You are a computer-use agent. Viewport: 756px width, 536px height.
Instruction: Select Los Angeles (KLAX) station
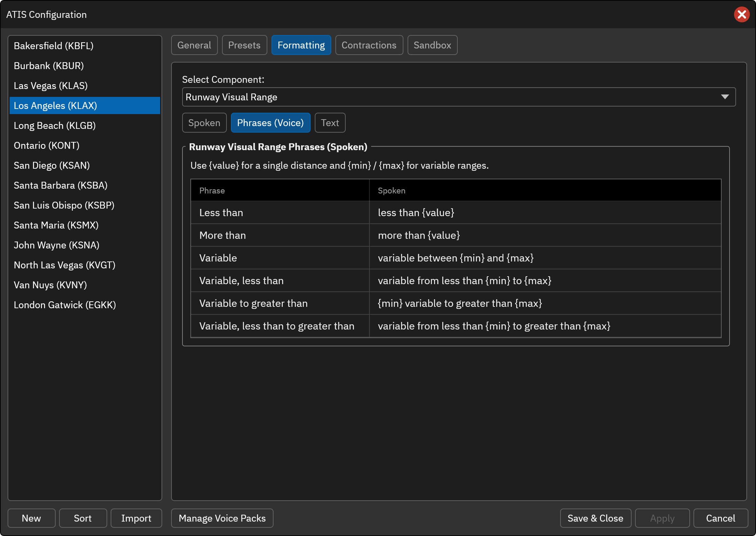point(85,105)
